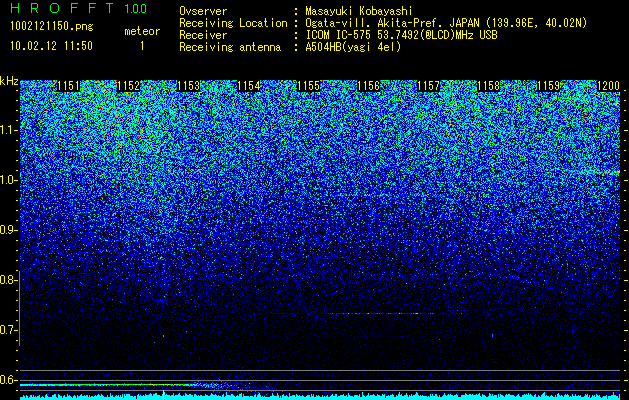Click the 1.1 frequency axis label
This screenshot has width=629, height=400.
pos(8,130)
